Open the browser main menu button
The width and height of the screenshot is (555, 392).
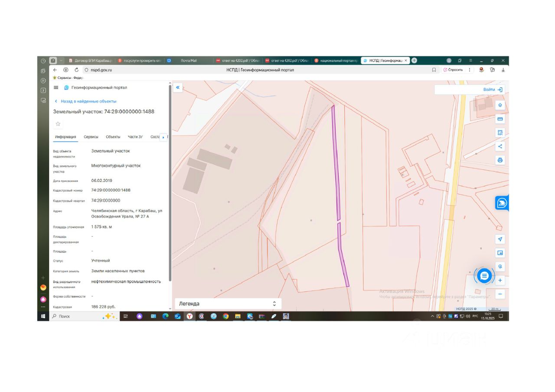pyautogui.click(x=470, y=61)
